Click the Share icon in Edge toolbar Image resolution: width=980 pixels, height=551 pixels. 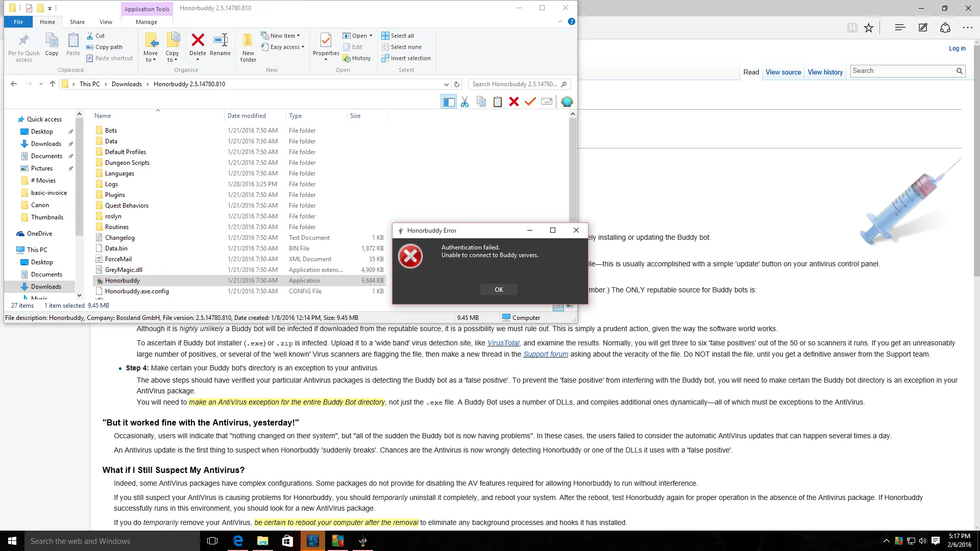[x=945, y=28]
